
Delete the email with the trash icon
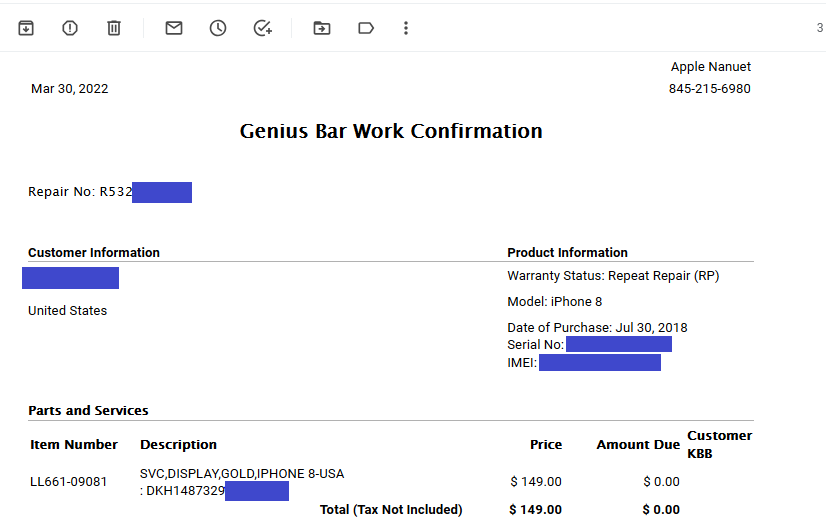[114, 28]
